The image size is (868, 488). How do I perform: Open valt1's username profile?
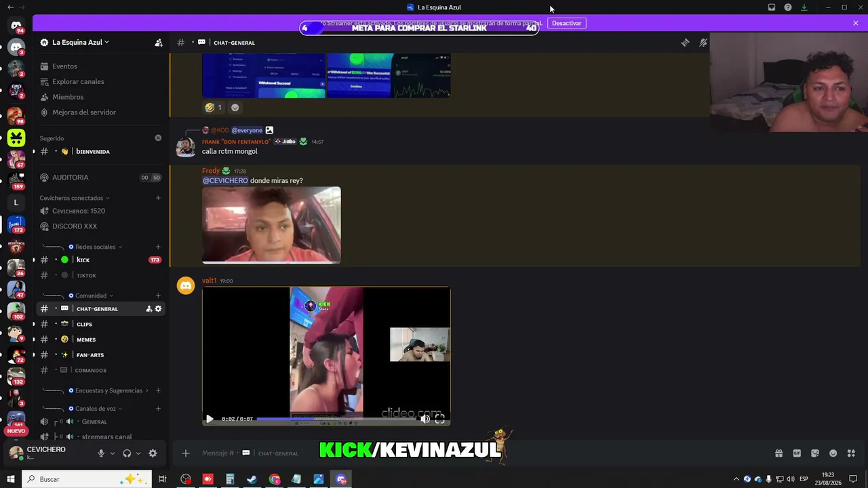[x=209, y=281]
